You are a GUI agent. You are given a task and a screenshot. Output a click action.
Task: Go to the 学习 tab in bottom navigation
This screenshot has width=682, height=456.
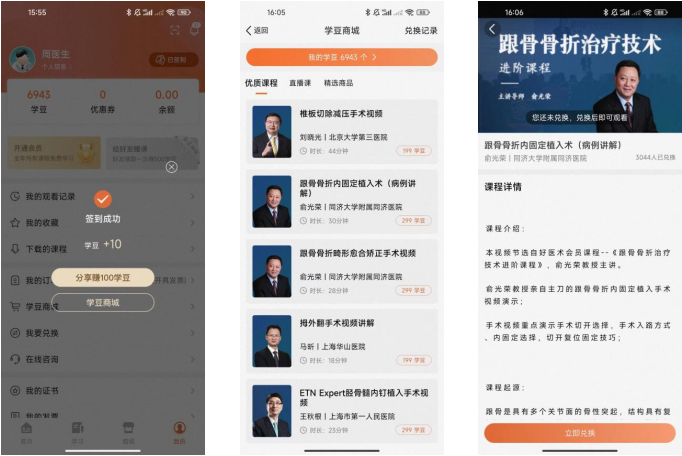pyautogui.click(x=77, y=433)
